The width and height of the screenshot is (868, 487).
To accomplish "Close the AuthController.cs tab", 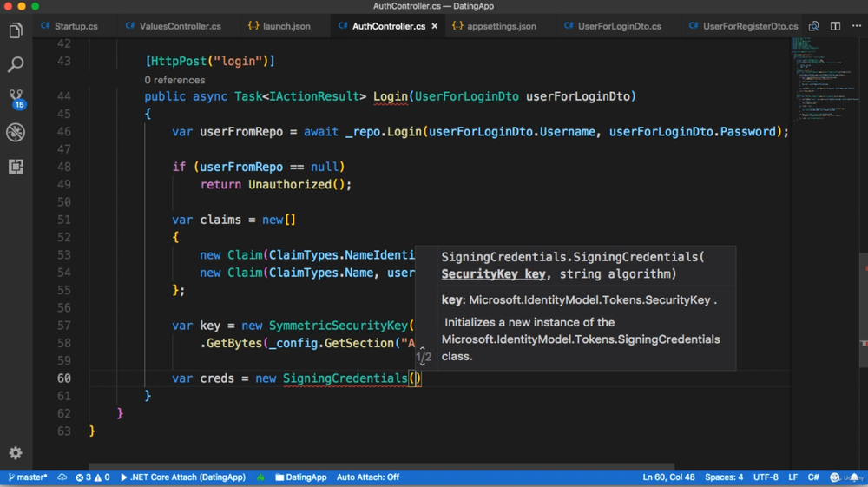I will click(435, 26).
